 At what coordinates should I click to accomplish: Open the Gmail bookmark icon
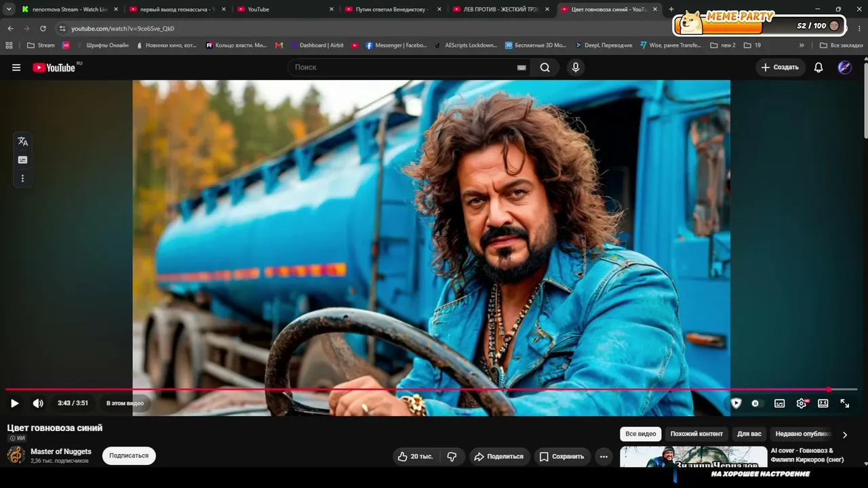[279, 45]
